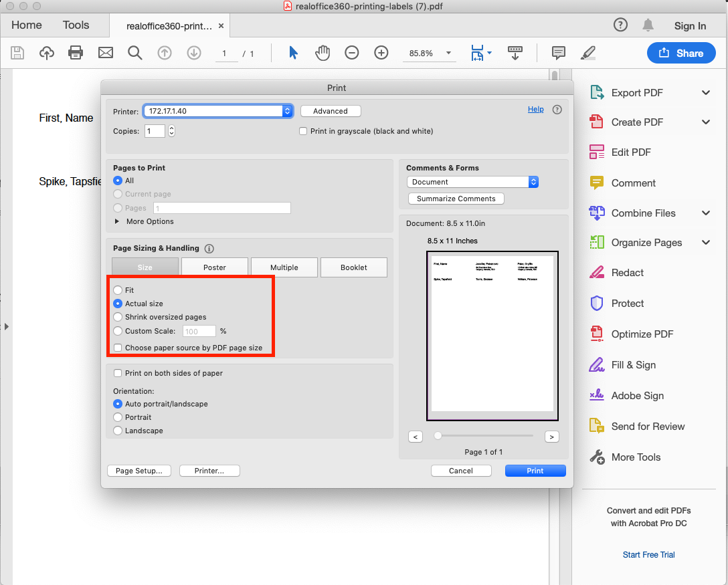Click the Summarize Comments button
728x585 pixels.
point(456,199)
